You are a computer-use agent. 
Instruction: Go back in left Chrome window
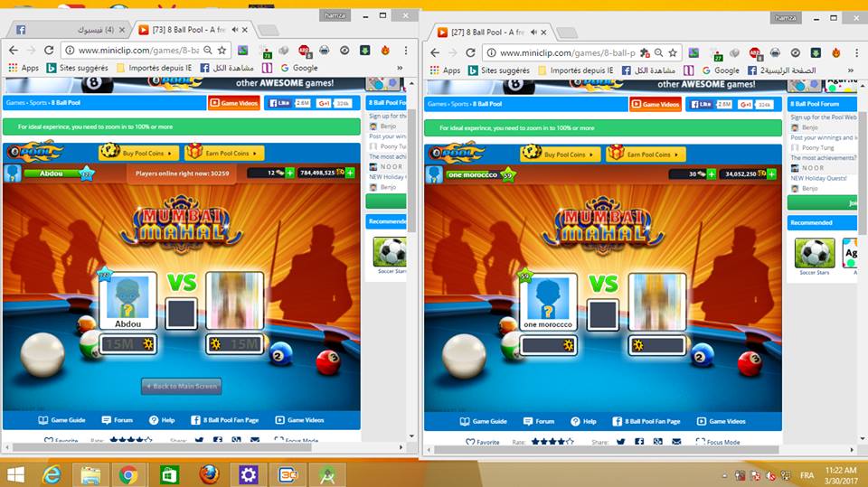coord(14,51)
